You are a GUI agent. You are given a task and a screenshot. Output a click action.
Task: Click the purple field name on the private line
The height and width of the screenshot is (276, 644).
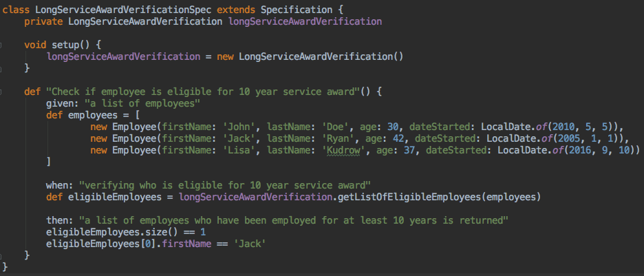coord(305,21)
